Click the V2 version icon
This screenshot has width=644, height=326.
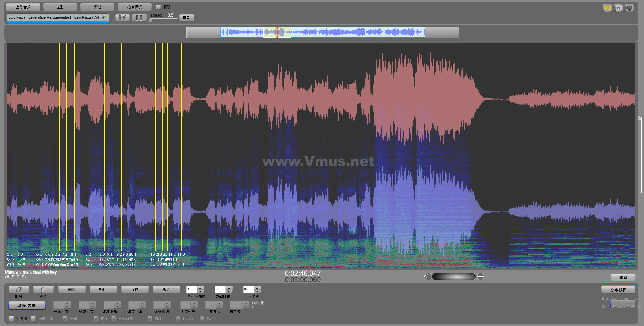click(x=607, y=8)
